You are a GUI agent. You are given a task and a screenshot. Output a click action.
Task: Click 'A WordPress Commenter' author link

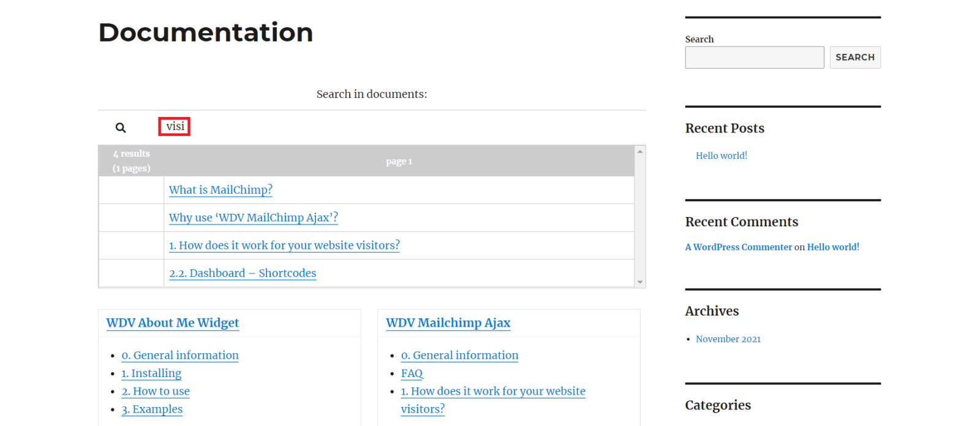[738, 247]
